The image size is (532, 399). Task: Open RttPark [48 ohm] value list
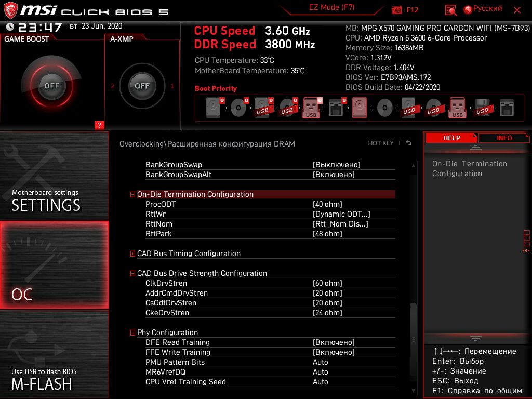pyautogui.click(x=327, y=234)
